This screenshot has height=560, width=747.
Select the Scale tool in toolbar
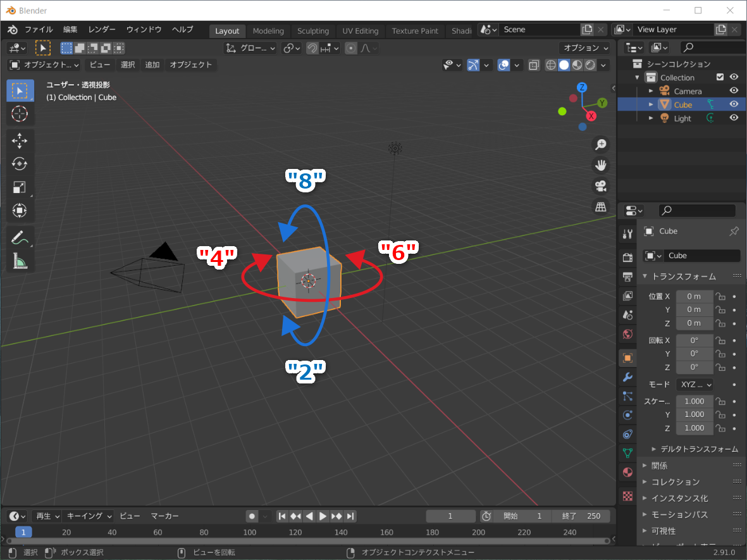(20, 187)
